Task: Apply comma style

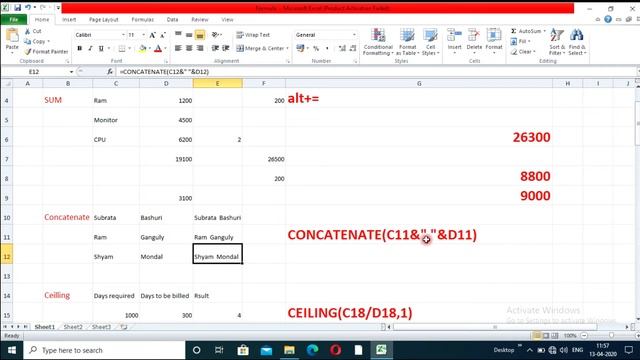Action: point(327,49)
